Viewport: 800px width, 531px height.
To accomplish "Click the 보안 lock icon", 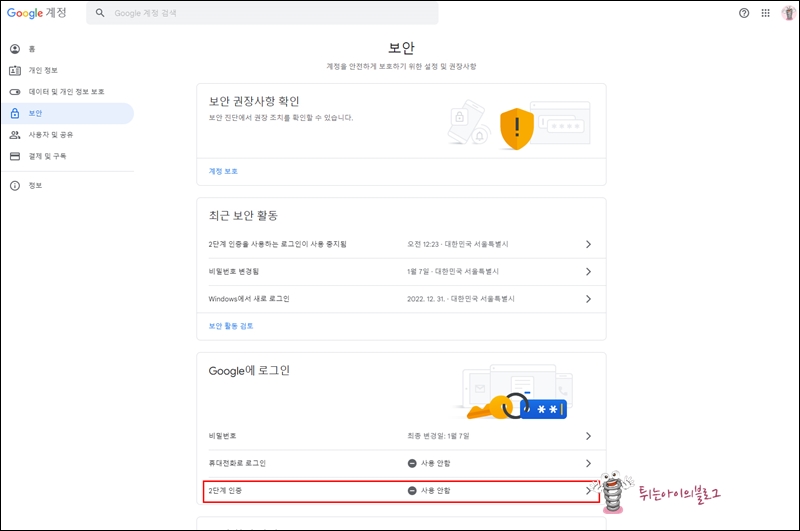I will point(15,113).
